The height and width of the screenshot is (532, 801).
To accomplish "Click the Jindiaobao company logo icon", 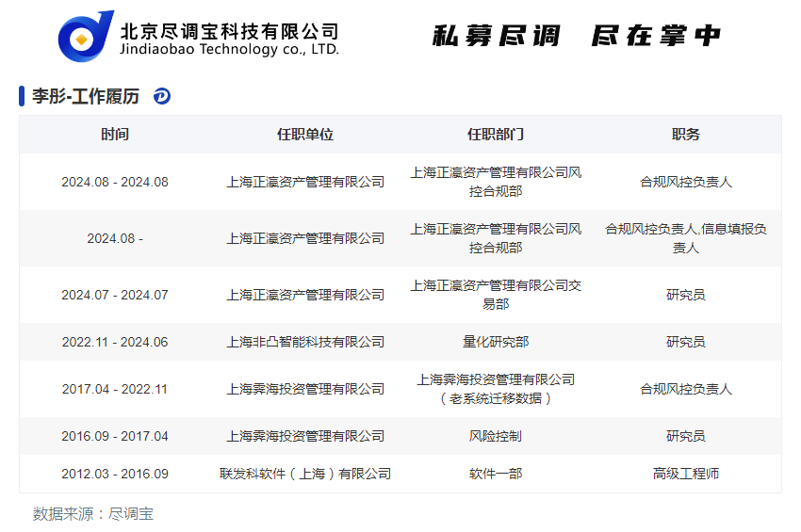I will [x=86, y=36].
